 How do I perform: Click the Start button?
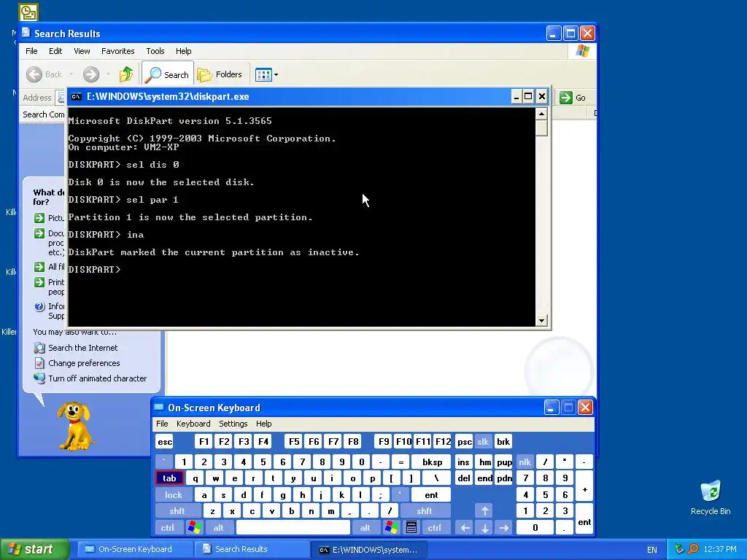coord(34,550)
